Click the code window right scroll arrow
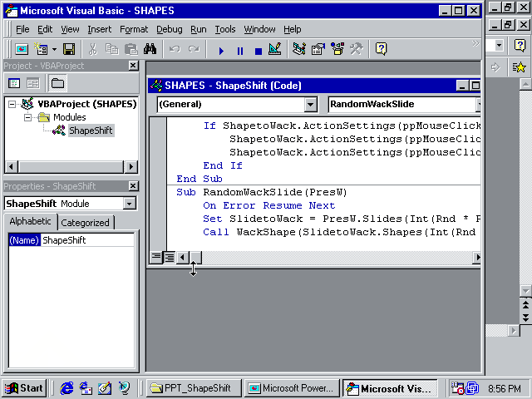This screenshot has height=399, width=532. (476, 257)
